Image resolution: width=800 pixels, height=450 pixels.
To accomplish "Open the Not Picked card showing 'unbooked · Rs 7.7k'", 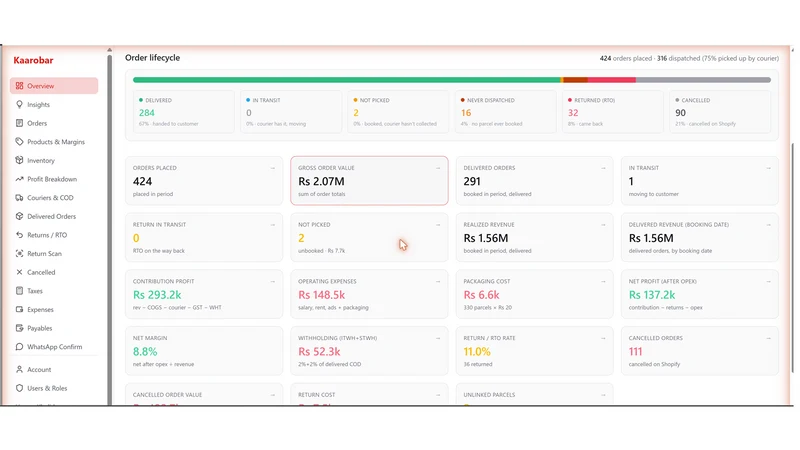I will [369, 237].
